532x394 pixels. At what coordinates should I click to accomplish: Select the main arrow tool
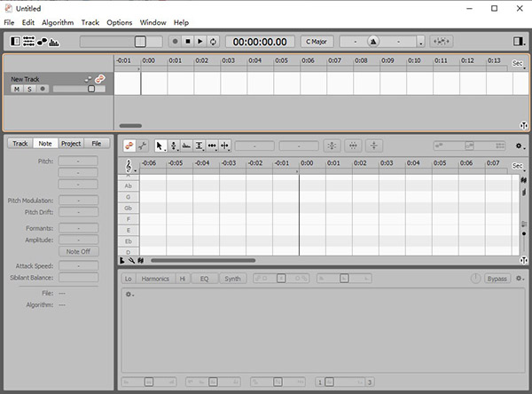[x=160, y=146]
